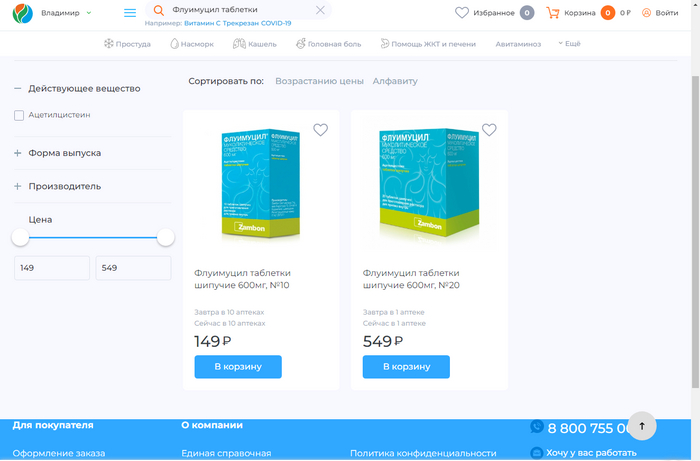Image resolution: width=700 pixels, height=461 pixels.
Task: Open the Корзина shopping cart icon
Action: 553,13
